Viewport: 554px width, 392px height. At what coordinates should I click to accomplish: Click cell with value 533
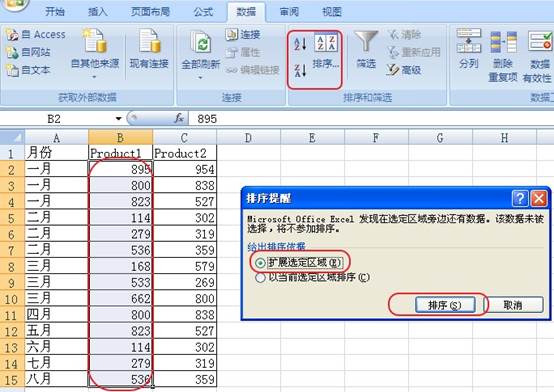(120, 282)
